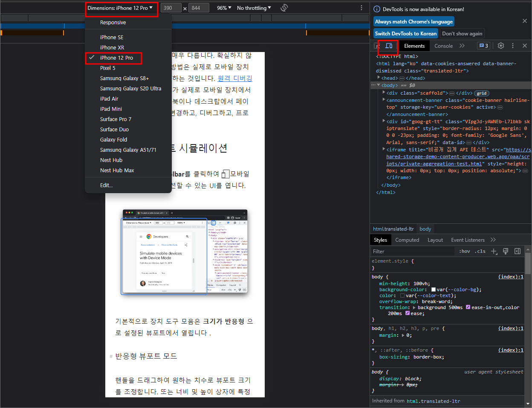Choose Nest Hub Max from device list
The height and width of the screenshot is (408, 532).
pyautogui.click(x=128, y=170)
